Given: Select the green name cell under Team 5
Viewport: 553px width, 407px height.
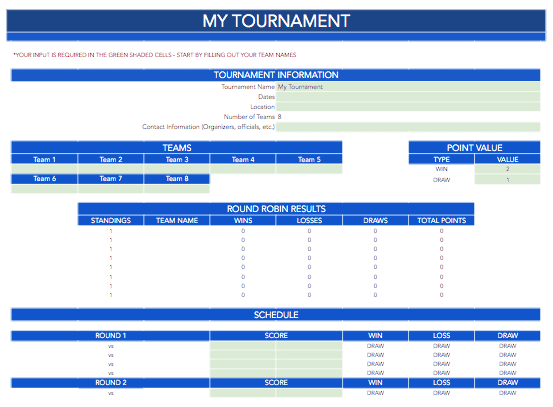Looking at the screenshot, I should tap(309, 169).
